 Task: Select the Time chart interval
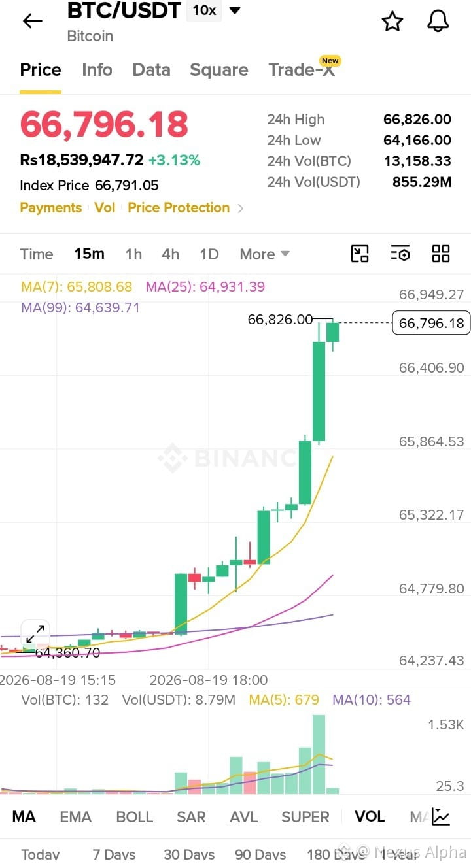[37, 254]
